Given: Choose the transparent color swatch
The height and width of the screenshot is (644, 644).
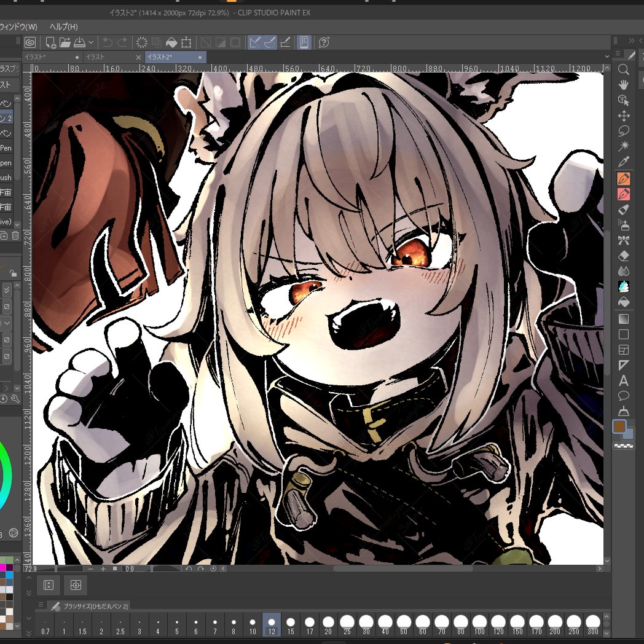Looking at the screenshot, I should [x=624, y=446].
